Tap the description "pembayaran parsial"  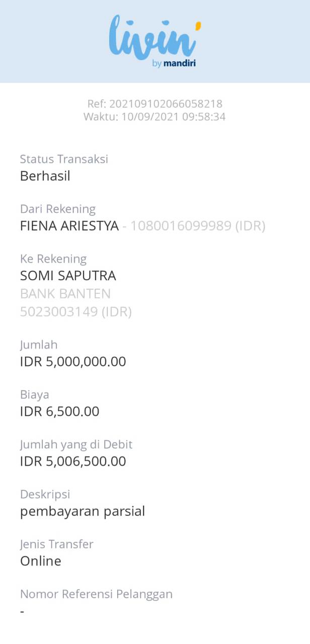pyautogui.click(x=83, y=511)
